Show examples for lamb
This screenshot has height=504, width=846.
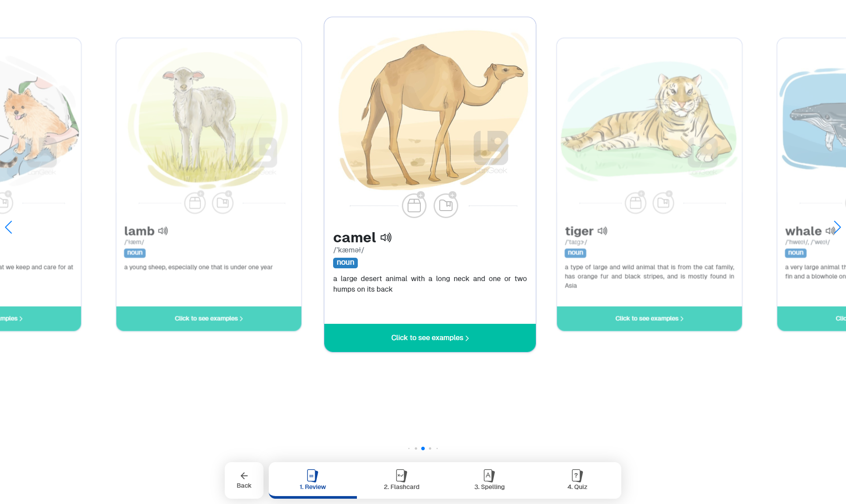[x=208, y=319]
